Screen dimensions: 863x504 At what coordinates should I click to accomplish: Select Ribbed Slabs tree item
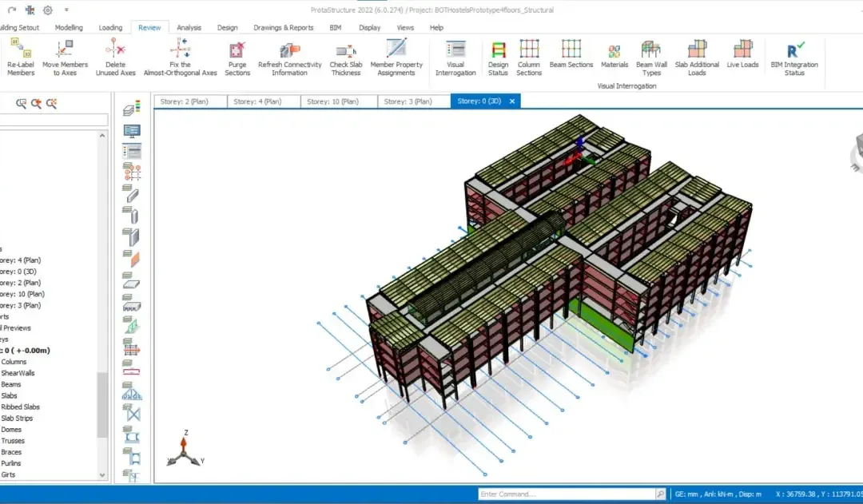20,407
